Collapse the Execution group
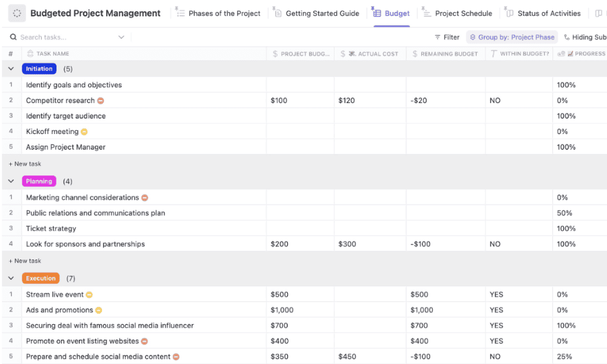 pos(11,278)
